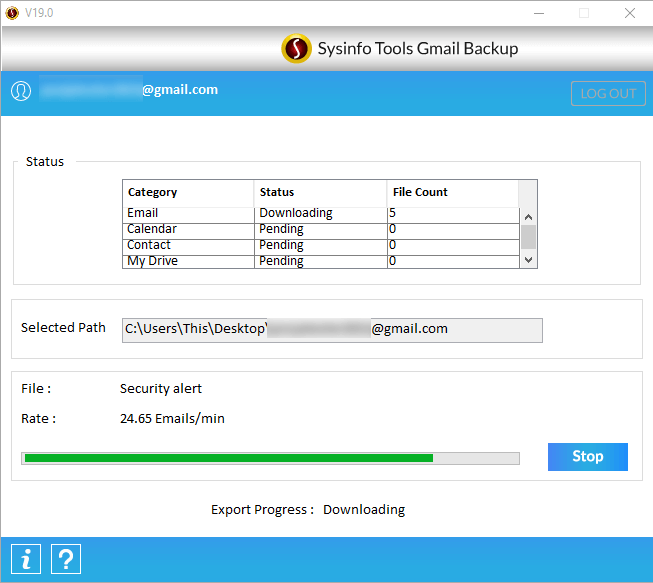Click the File Count column header
Image resolution: width=653 pixels, height=583 pixels.
452,192
